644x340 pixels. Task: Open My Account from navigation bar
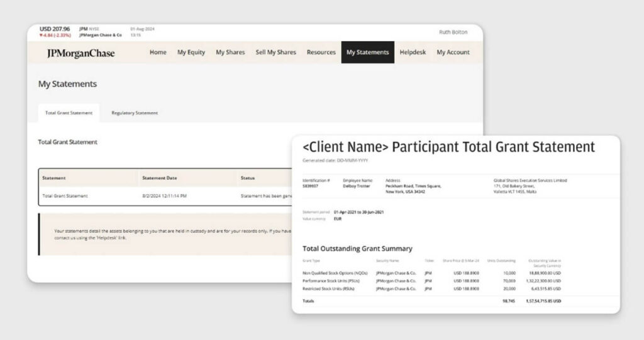pos(453,52)
